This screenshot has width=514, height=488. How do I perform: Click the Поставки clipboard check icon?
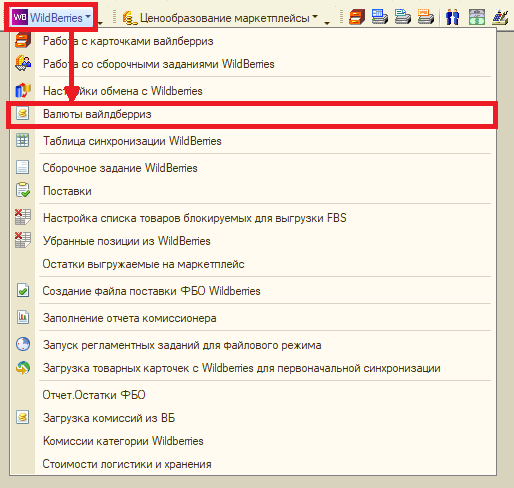[23, 190]
